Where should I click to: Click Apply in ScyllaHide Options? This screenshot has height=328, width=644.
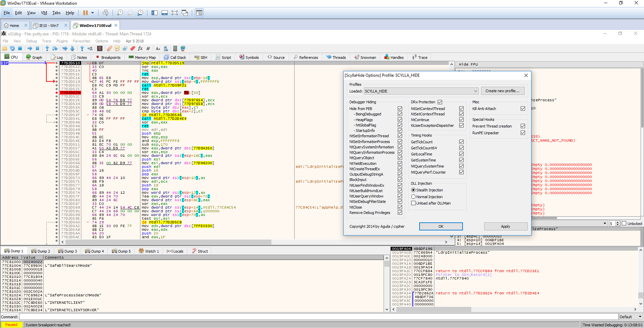(x=506, y=226)
